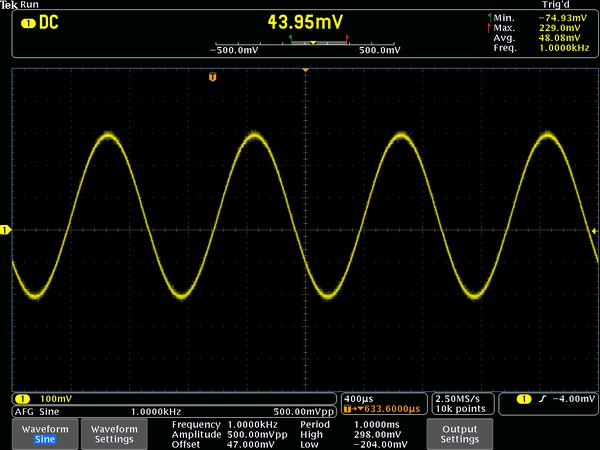The image size is (600, 450).
Task: Select the 400µs horizontal scale readout
Action: coord(357,398)
